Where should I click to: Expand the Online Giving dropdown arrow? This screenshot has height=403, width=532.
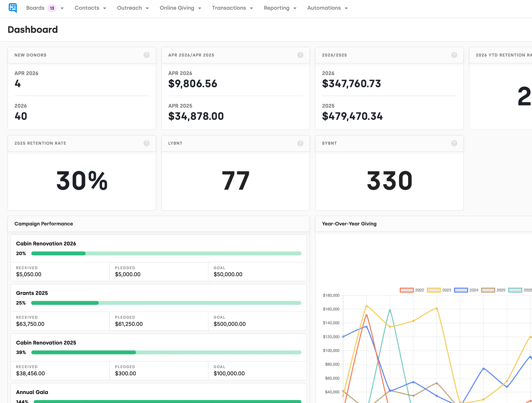point(200,8)
